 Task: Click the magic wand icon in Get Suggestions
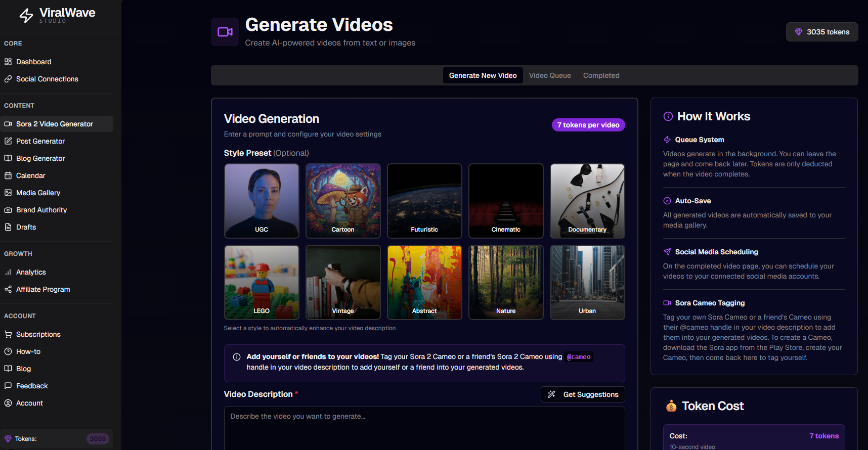[x=551, y=394]
